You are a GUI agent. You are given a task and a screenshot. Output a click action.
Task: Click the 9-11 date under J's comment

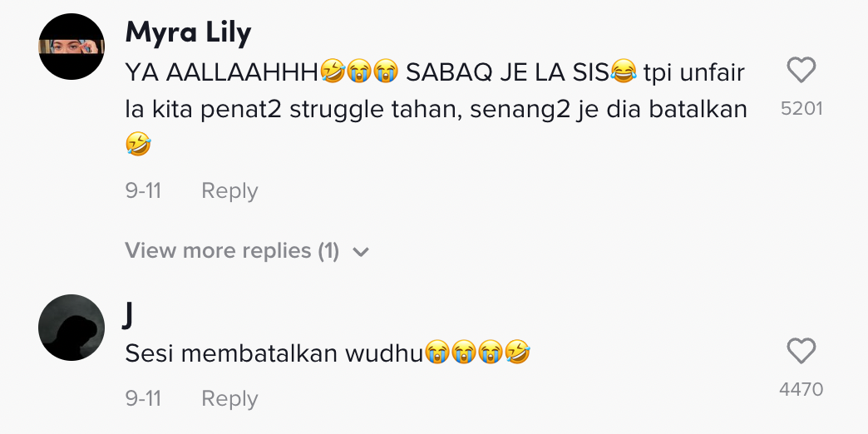pyautogui.click(x=143, y=398)
